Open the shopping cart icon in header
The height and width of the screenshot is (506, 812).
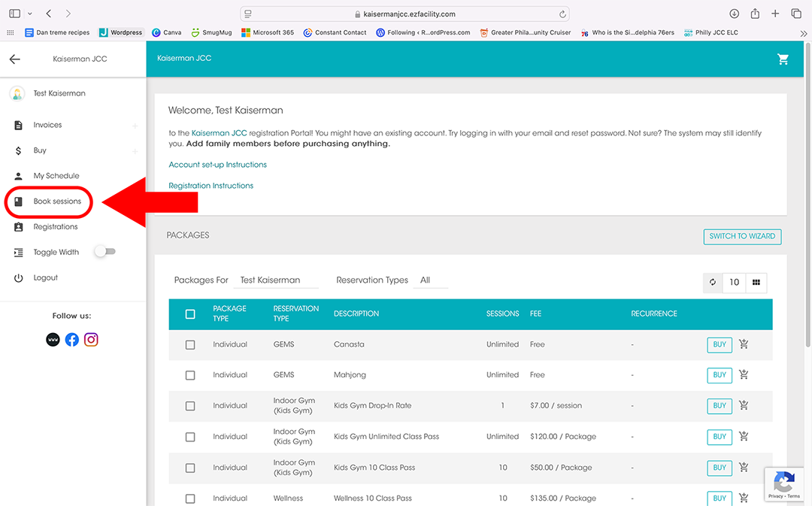click(x=783, y=59)
